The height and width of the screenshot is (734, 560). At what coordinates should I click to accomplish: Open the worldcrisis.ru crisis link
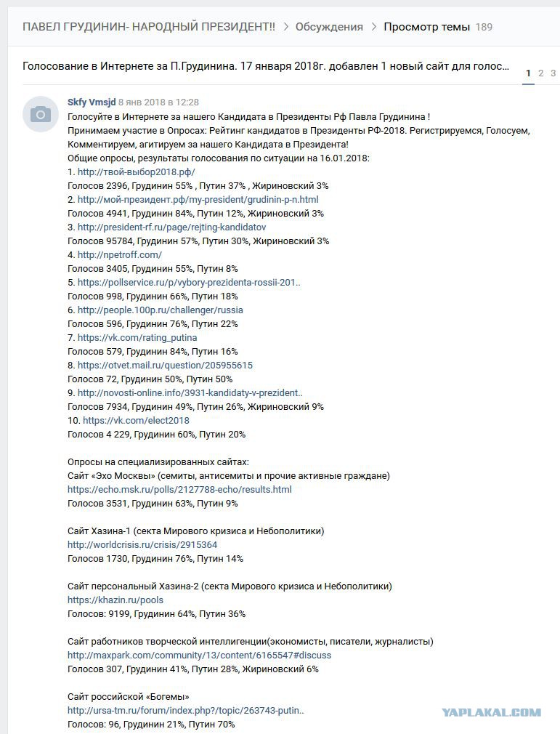(x=142, y=544)
